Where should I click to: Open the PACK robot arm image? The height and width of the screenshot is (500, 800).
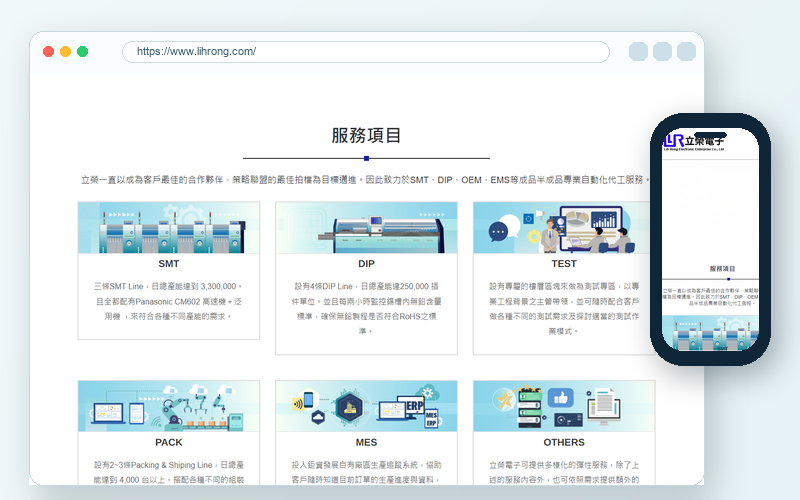[x=169, y=406]
